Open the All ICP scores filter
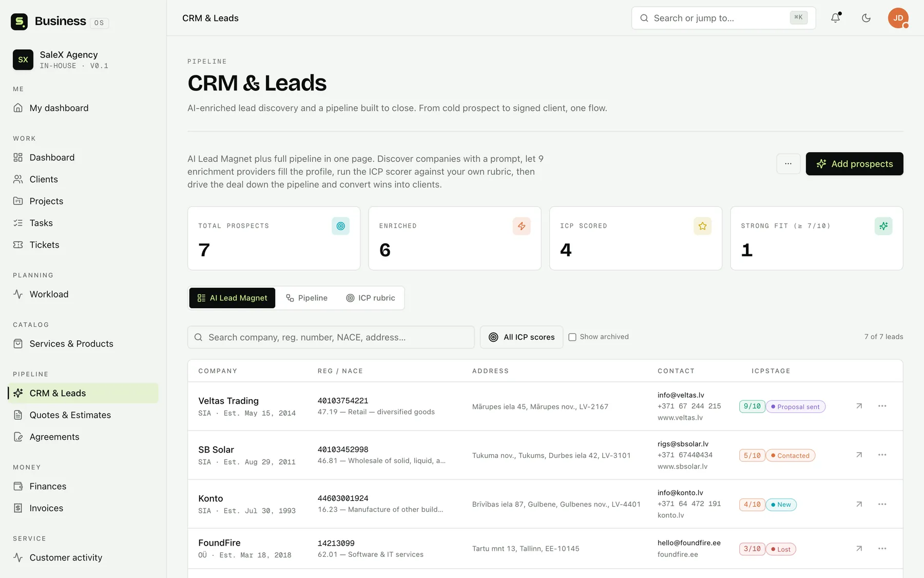This screenshot has width=924, height=578. tap(522, 337)
